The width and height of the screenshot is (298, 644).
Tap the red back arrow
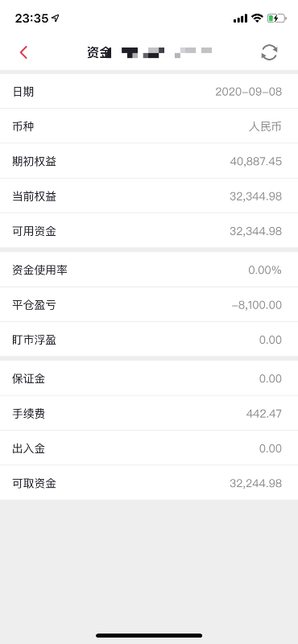(23, 52)
